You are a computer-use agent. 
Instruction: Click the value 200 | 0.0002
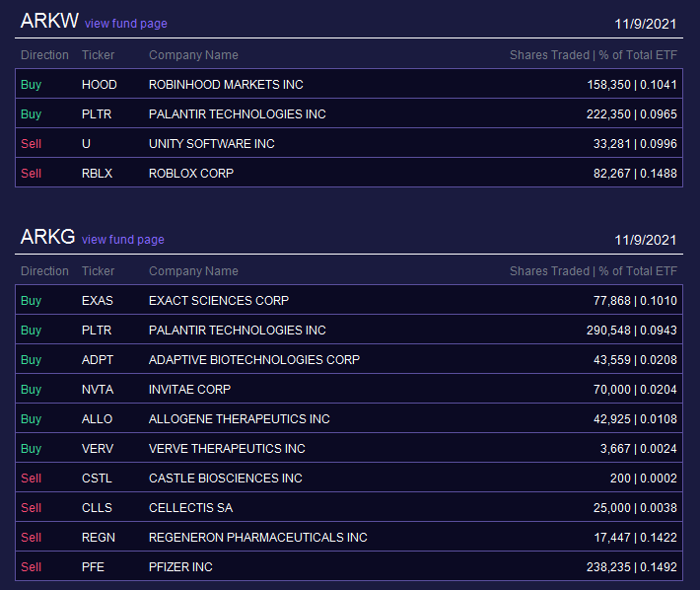click(x=643, y=478)
